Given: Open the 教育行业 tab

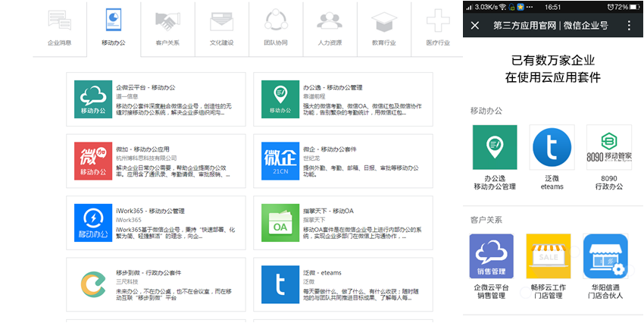Looking at the screenshot, I should coord(384,29).
